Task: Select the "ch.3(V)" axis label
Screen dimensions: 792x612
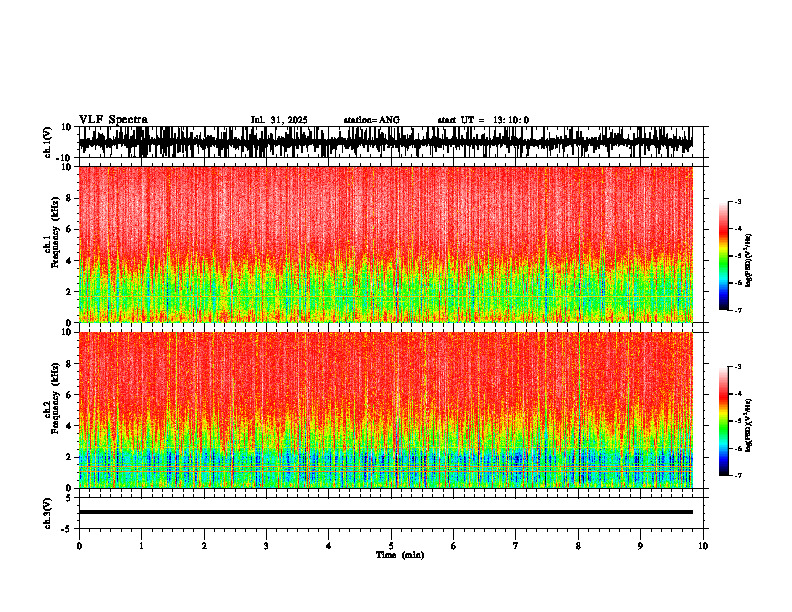Action: click(48, 513)
